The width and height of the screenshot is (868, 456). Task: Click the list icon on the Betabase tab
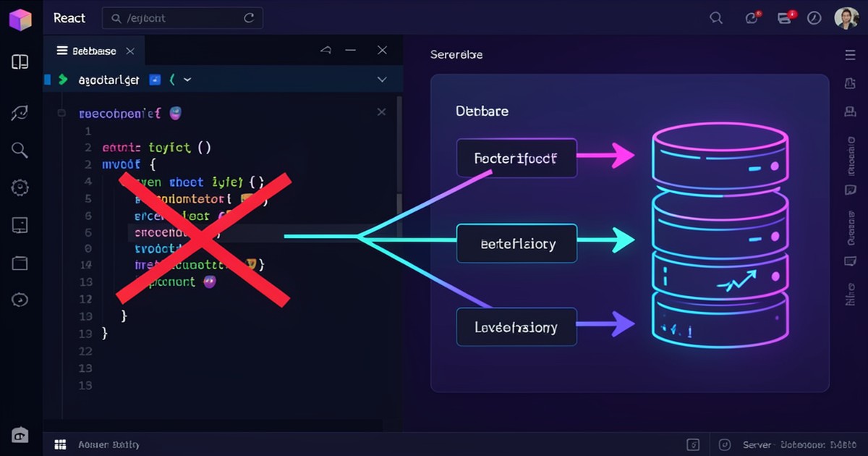tap(61, 51)
